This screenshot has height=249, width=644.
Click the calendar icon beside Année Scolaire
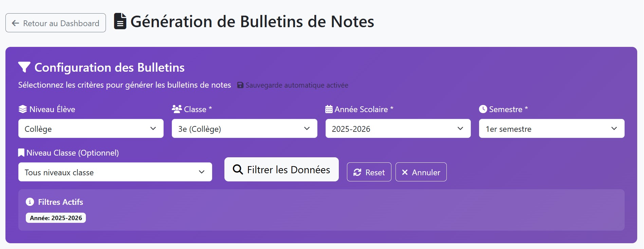(328, 109)
